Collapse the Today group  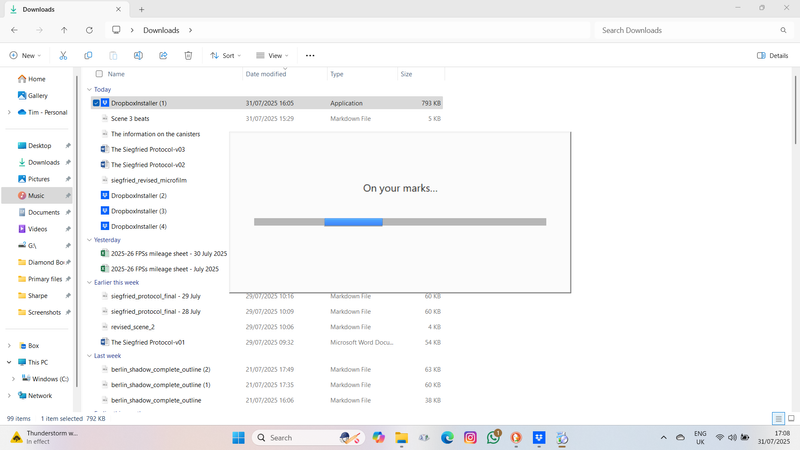pyautogui.click(x=89, y=89)
